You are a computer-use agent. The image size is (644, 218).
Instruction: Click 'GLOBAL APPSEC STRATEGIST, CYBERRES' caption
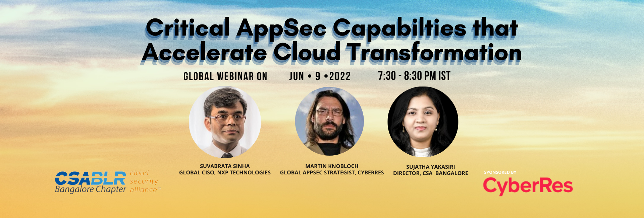pyautogui.click(x=332, y=172)
